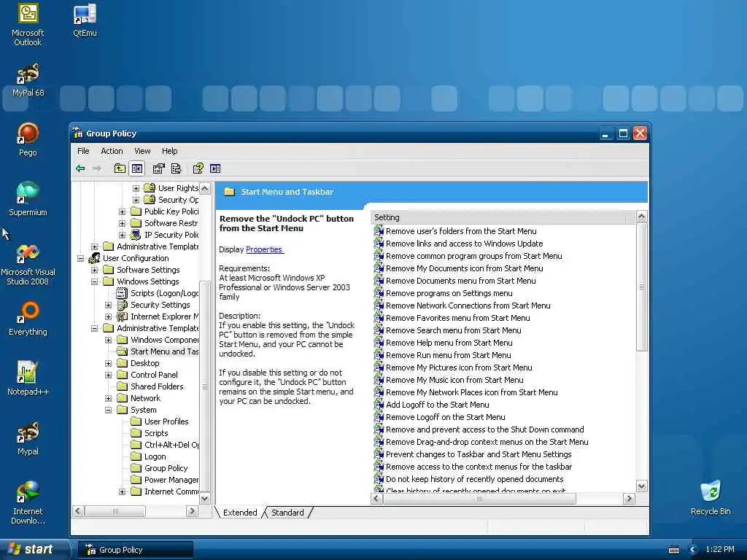Switch to the Extended tab
The width and height of the screenshot is (747, 560).
(x=239, y=513)
